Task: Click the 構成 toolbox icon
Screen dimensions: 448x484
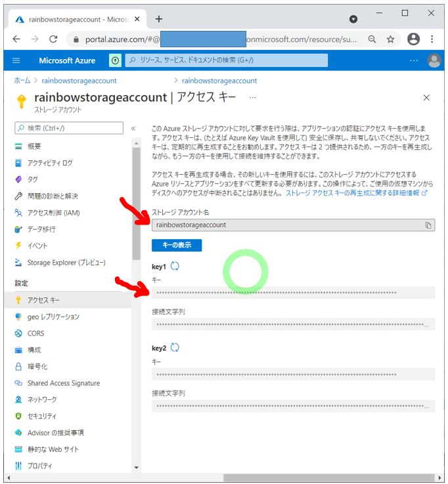Action: click(18, 350)
